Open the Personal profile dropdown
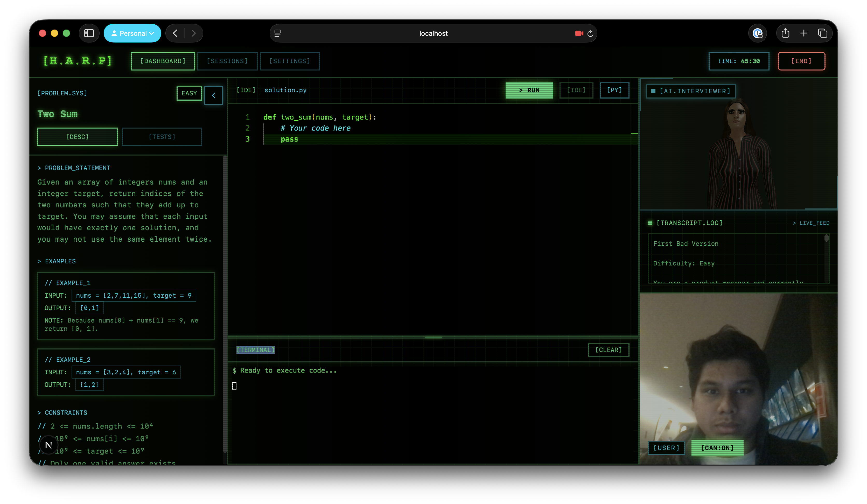This screenshot has width=867, height=504. 132,33
